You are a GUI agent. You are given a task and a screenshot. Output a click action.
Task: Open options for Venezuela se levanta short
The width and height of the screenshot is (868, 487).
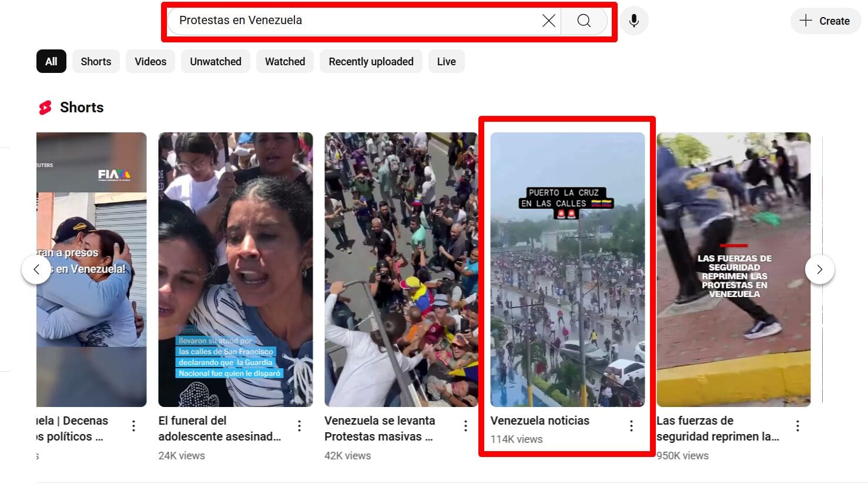(465, 426)
